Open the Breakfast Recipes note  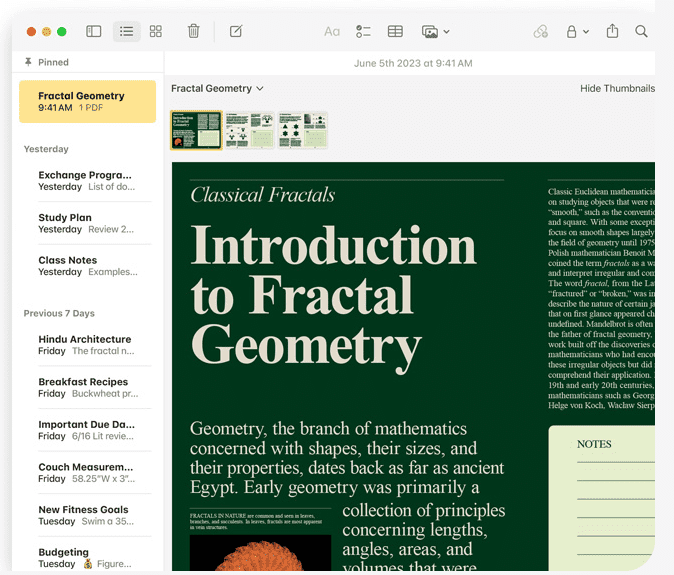pos(87,387)
